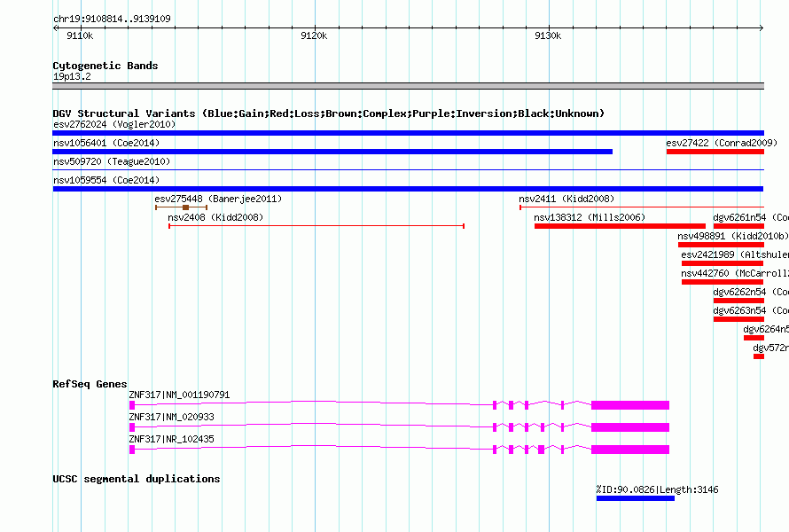Open nsv2408 (Kidd2008) variant label
This screenshot has width=789, height=532.
point(215,217)
